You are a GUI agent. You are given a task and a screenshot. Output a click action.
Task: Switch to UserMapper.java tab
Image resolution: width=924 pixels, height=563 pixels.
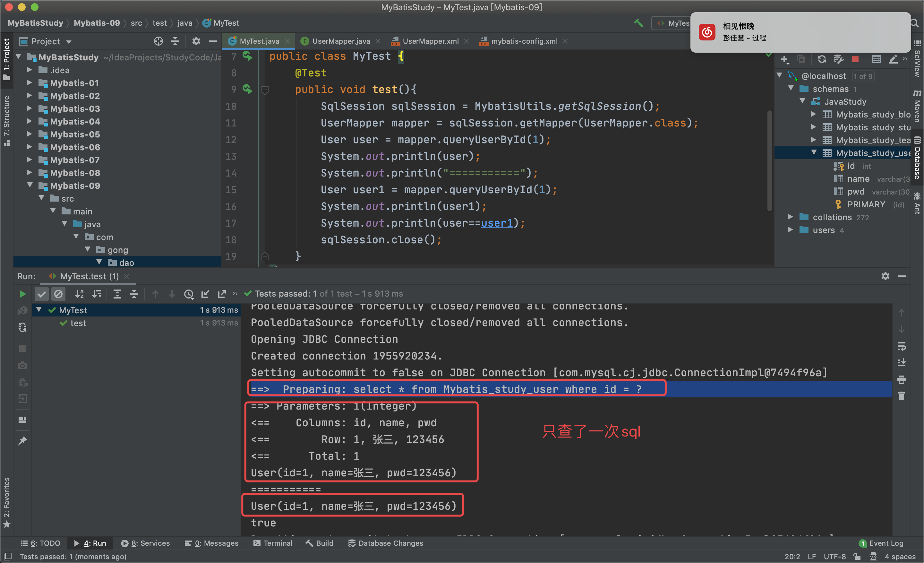(x=340, y=41)
